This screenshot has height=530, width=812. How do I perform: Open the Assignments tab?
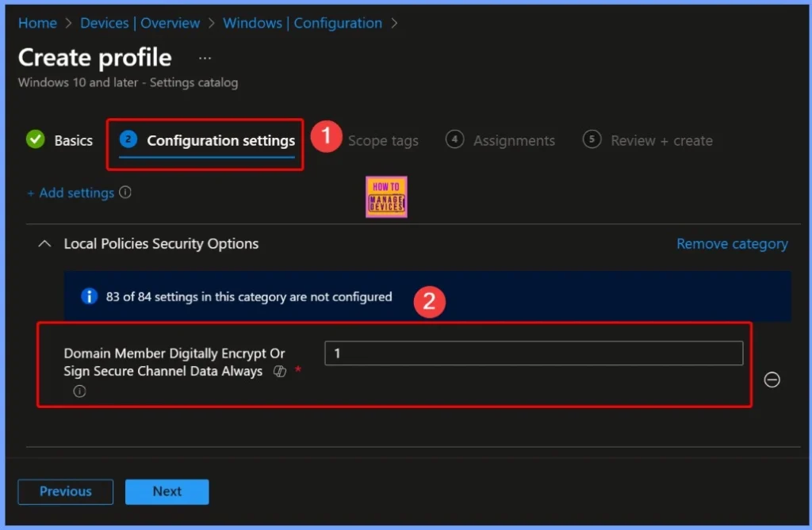514,140
